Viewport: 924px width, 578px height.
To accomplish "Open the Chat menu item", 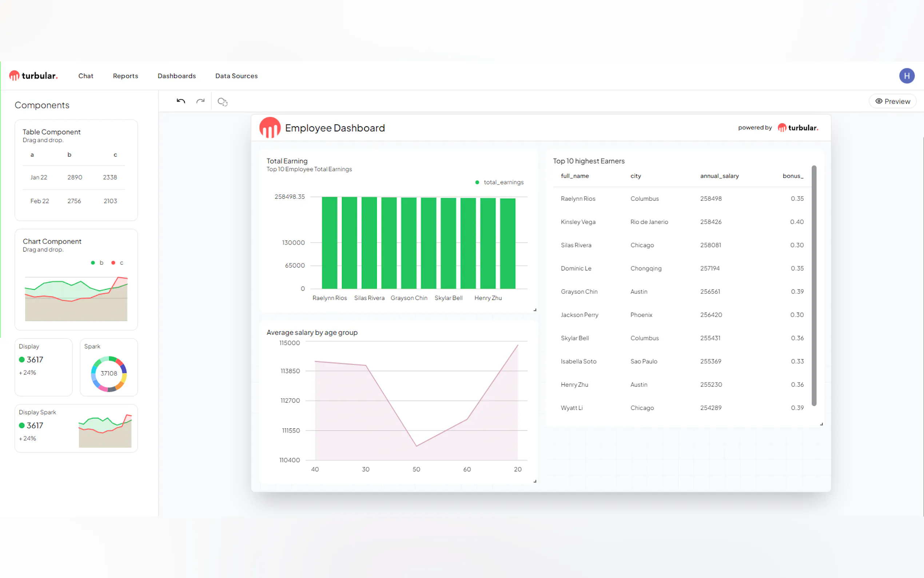I will [x=85, y=76].
